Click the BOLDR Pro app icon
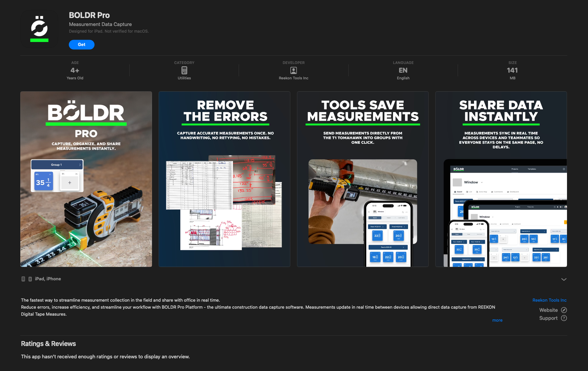The width and height of the screenshot is (588, 371). point(39,29)
